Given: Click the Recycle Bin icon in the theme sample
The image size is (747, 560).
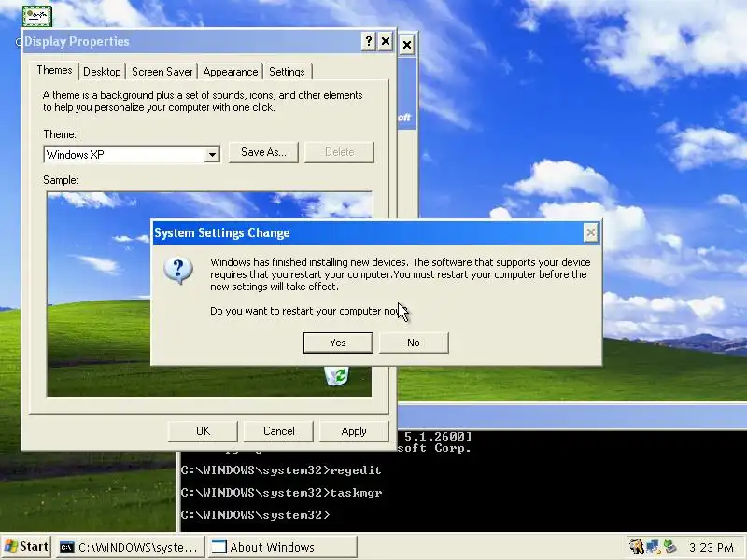Looking at the screenshot, I should 337,376.
